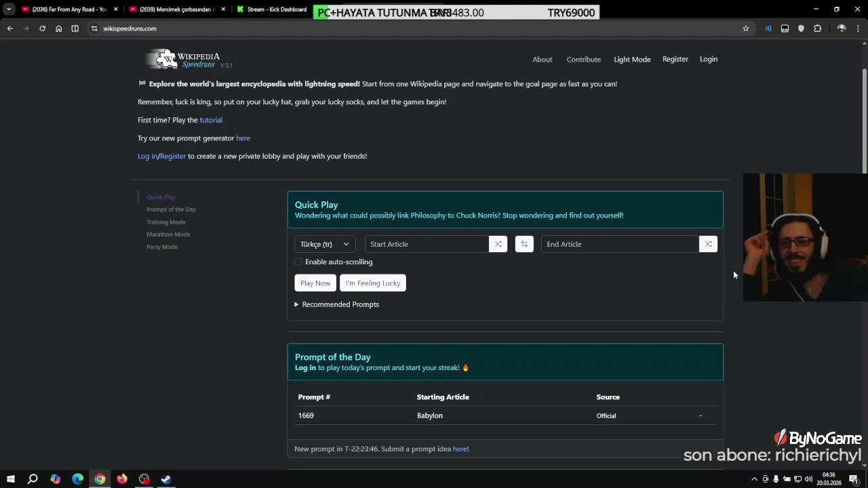
Task: Open Chrome three-dot menu
Action: (x=858, y=28)
